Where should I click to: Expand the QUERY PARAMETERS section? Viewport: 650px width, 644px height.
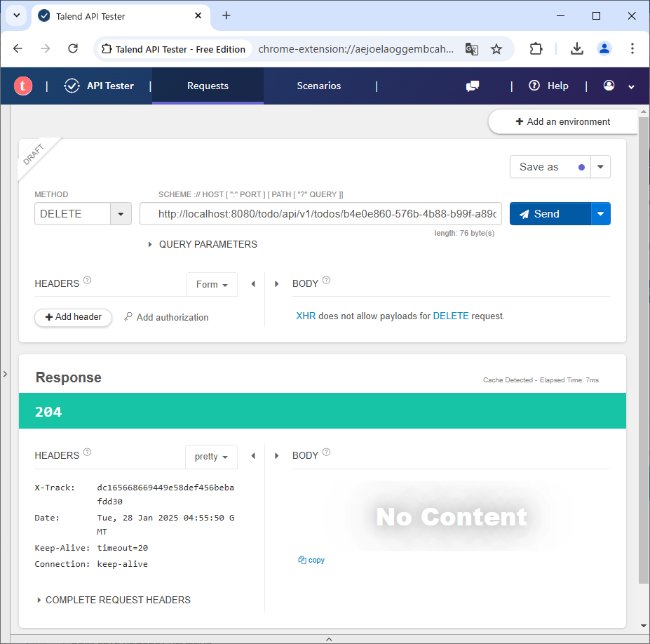coord(202,244)
